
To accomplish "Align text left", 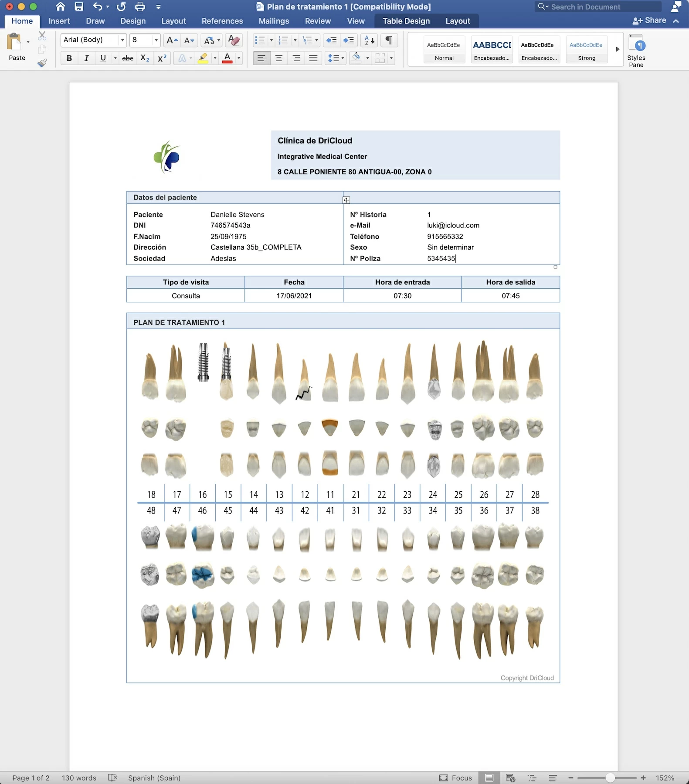I will point(261,58).
